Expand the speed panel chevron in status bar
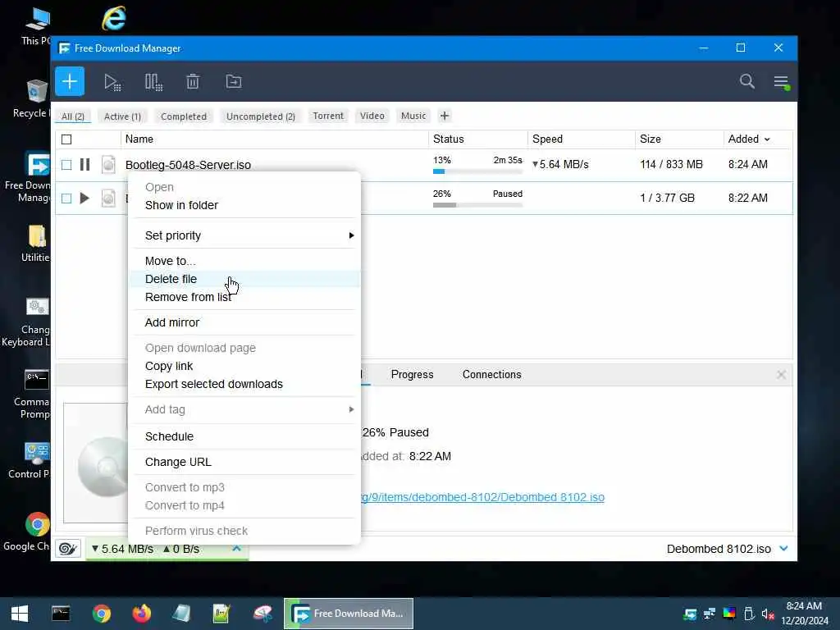Image resolution: width=840 pixels, height=630 pixels. coord(236,549)
